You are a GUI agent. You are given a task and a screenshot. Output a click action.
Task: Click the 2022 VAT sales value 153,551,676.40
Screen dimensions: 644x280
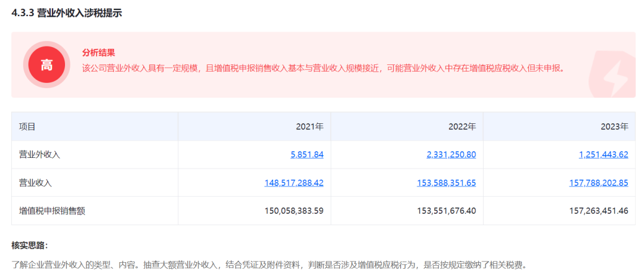447,211
